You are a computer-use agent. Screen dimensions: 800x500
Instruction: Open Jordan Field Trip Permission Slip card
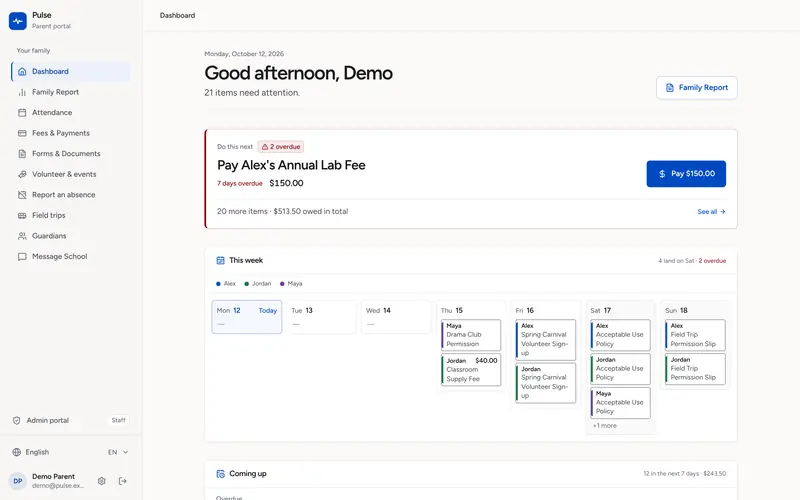(x=695, y=369)
